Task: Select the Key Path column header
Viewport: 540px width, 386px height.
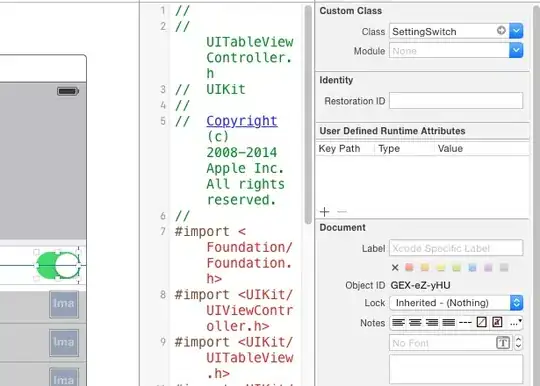Action: tap(340, 148)
